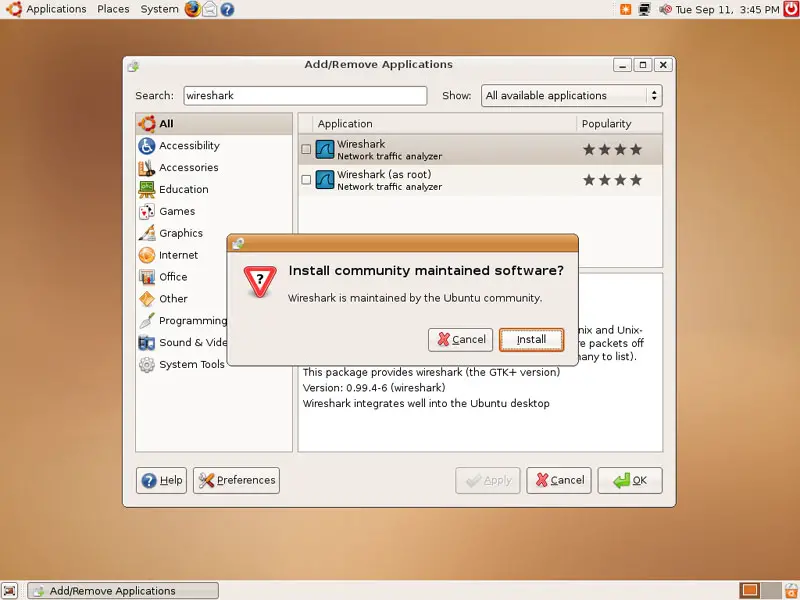800x600 pixels.
Task: Focus the Search field containing wireshark
Action: 305,96
